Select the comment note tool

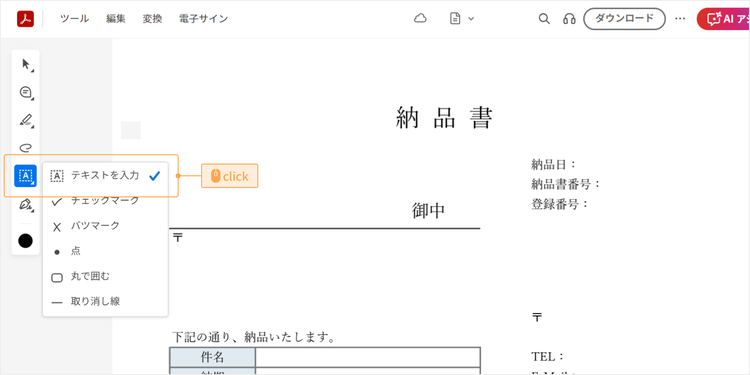(26, 92)
